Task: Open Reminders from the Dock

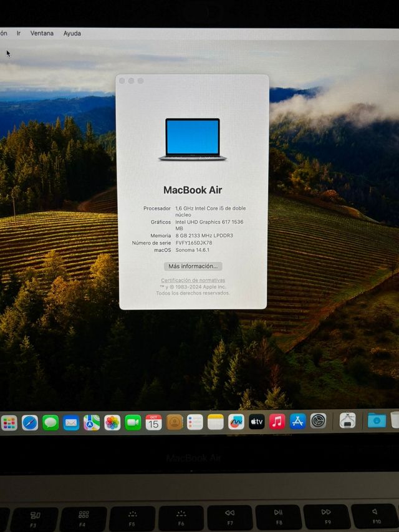Action: (x=195, y=422)
